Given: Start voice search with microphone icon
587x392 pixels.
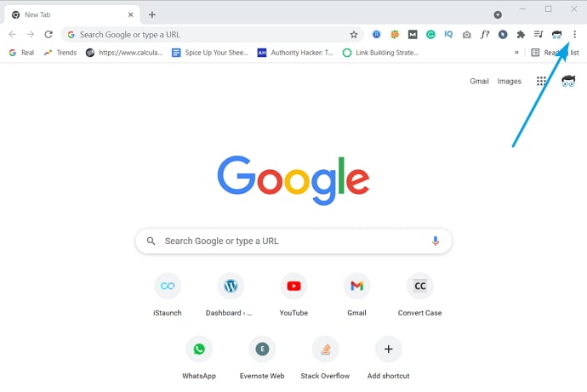Looking at the screenshot, I should (x=435, y=241).
